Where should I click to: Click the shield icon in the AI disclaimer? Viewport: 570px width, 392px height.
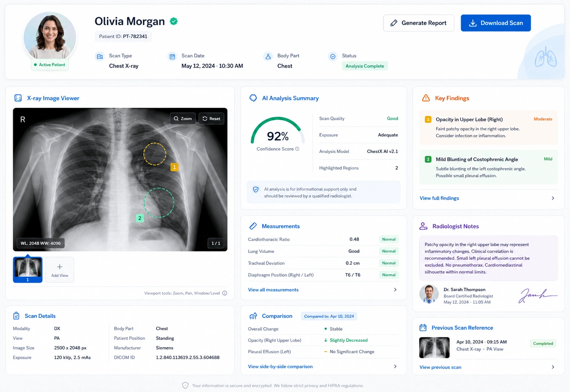coord(256,190)
